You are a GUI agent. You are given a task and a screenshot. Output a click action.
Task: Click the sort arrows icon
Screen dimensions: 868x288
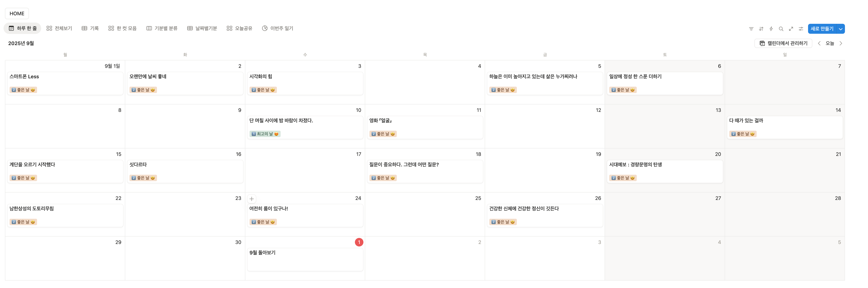point(761,29)
